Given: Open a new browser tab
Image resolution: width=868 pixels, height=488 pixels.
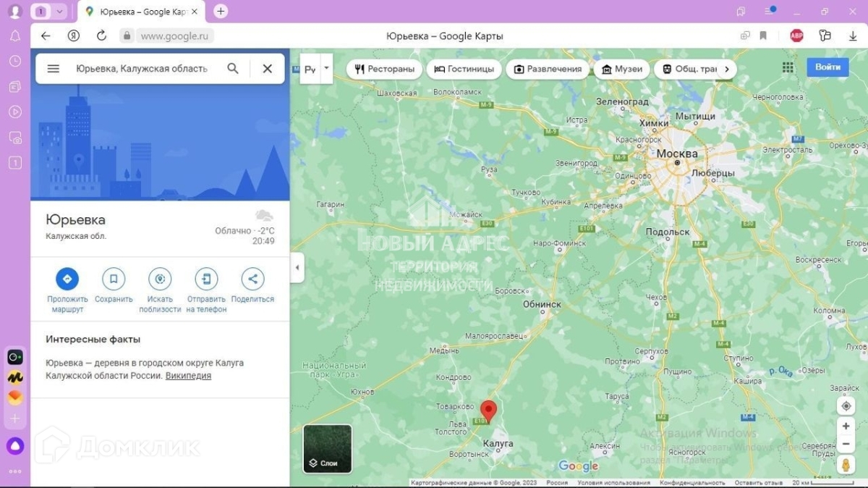Looking at the screenshot, I should pos(221,12).
